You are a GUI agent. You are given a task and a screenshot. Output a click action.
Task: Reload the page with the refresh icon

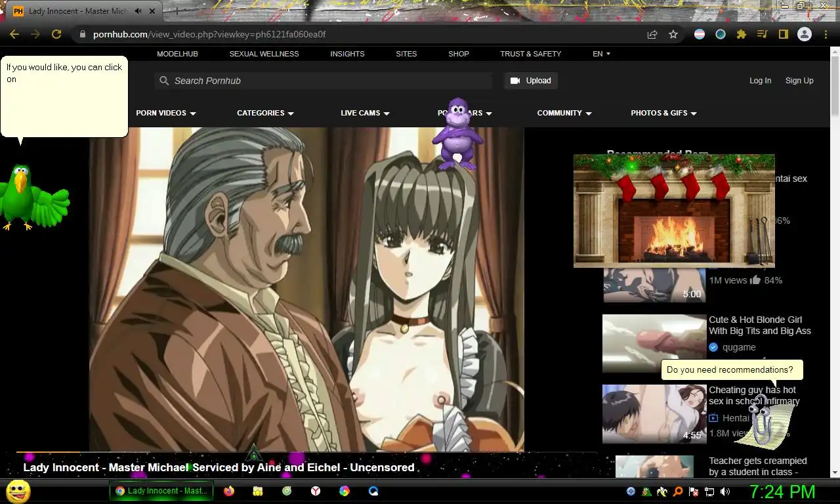tap(56, 34)
